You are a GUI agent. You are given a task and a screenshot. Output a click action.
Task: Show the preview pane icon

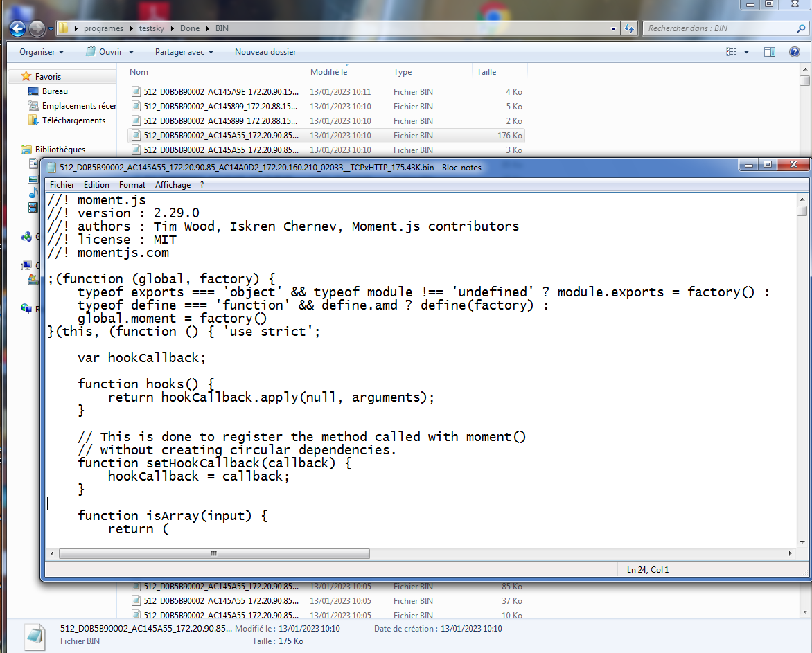769,52
